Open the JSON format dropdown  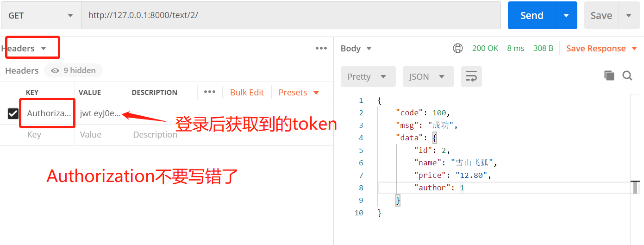428,76
